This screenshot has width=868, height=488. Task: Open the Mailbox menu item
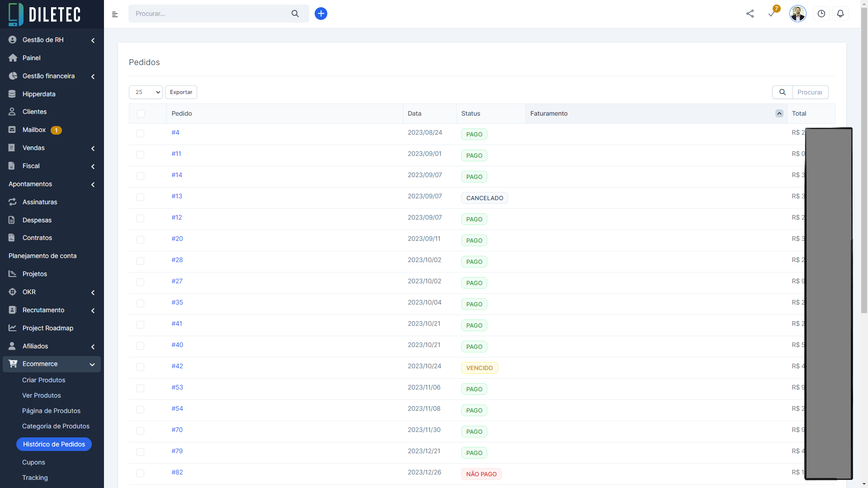[34, 130]
